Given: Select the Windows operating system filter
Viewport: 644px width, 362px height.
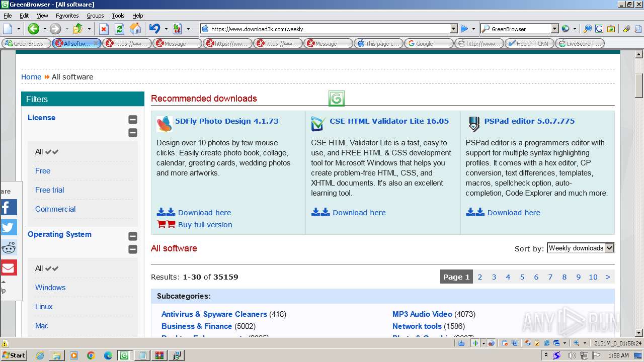Looking at the screenshot, I should point(50,288).
